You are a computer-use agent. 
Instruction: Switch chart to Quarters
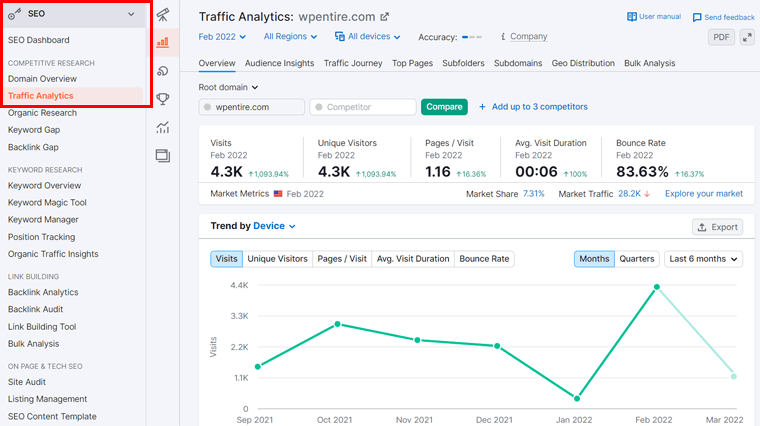pyautogui.click(x=636, y=259)
